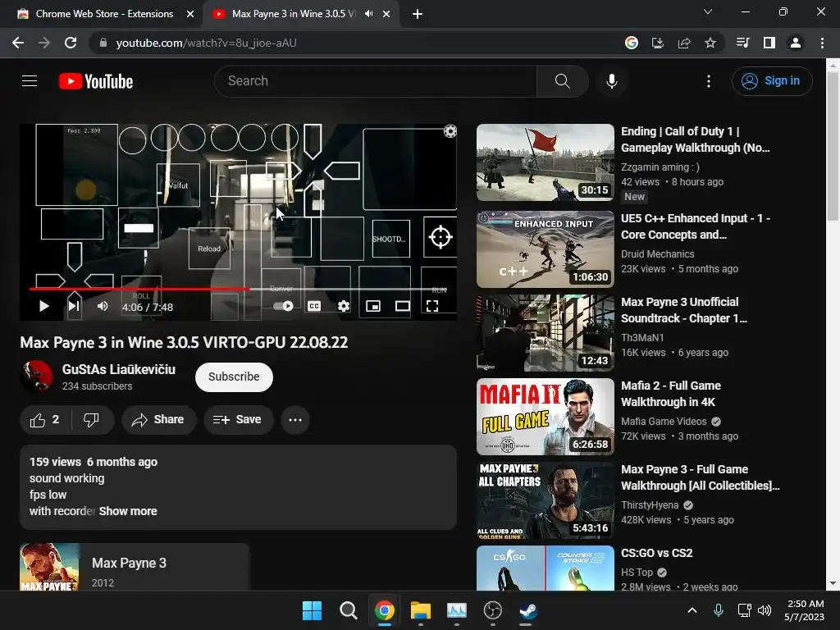Seek on the video progress bar
The height and width of the screenshot is (630, 840).
pos(239,290)
